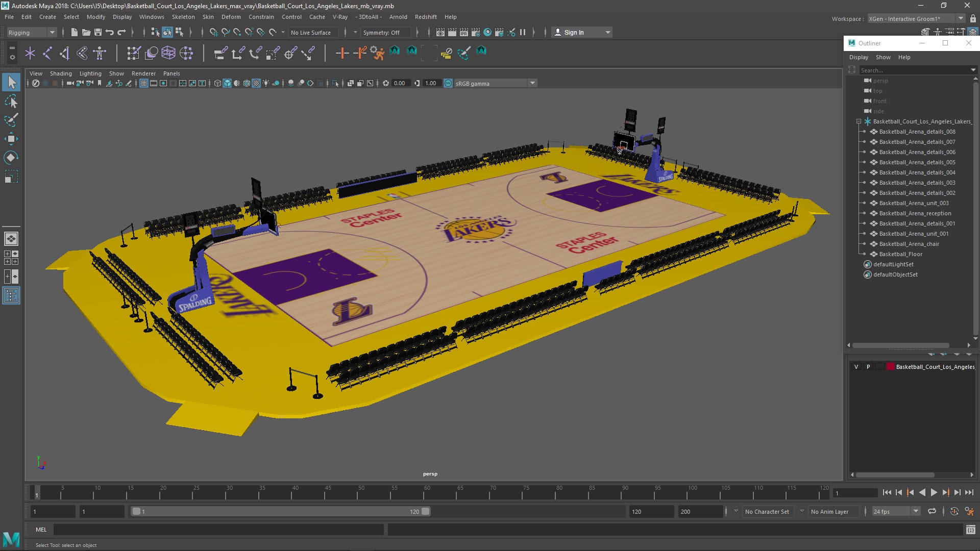Image resolution: width=980 pixels, height=551 pixels.
Task: Jump to the end of playback range
Action: point(969,492)
